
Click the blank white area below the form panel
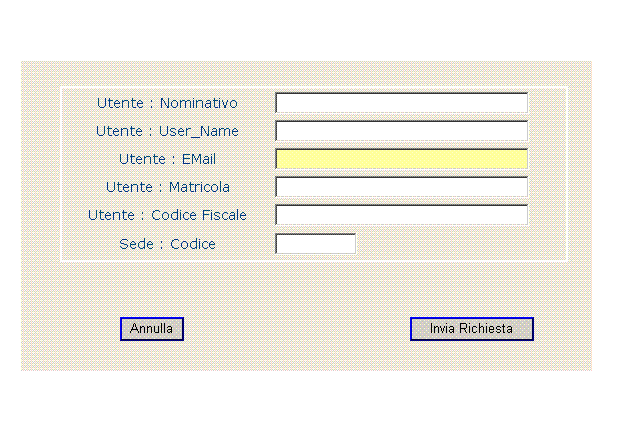309,401
